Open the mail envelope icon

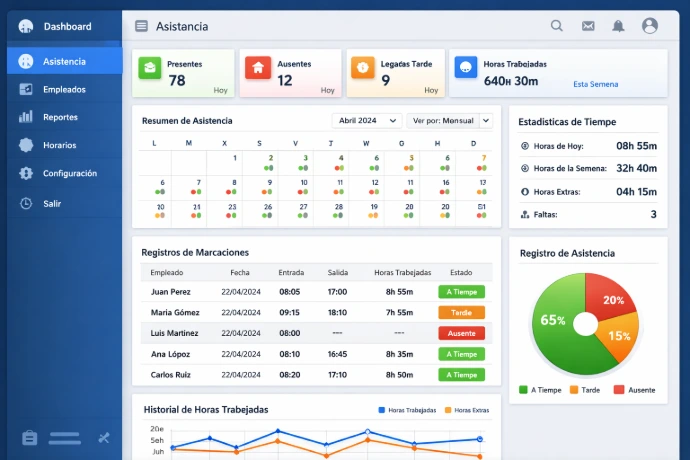(x=588, y=26)
